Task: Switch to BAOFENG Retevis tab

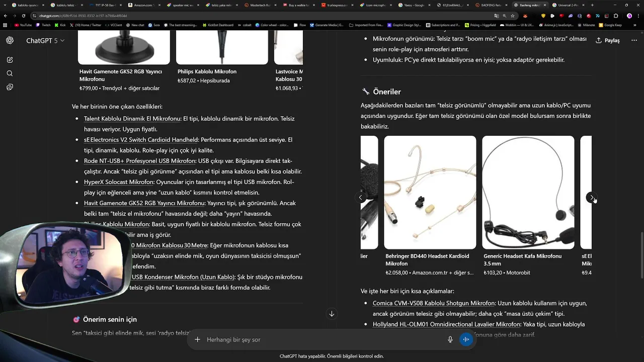Action: [x=491, y=5]
